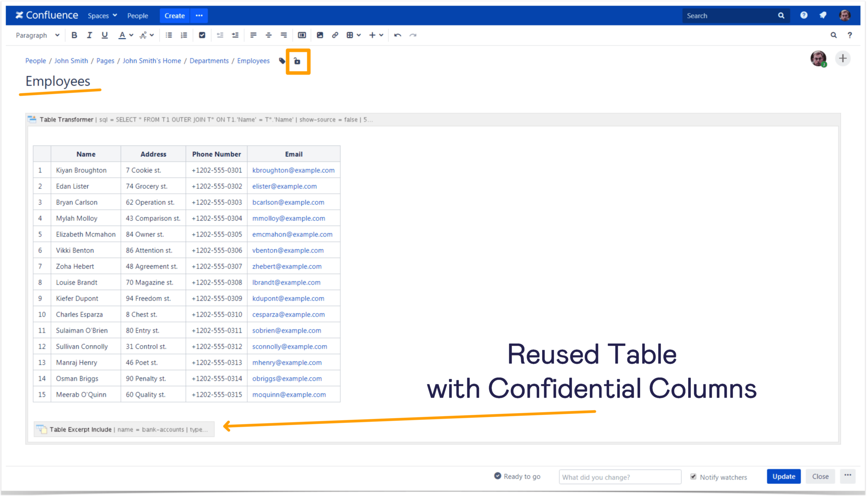Click the bullet list icon
This screenshot has width=868, height=497.
(x=169, y=35)
